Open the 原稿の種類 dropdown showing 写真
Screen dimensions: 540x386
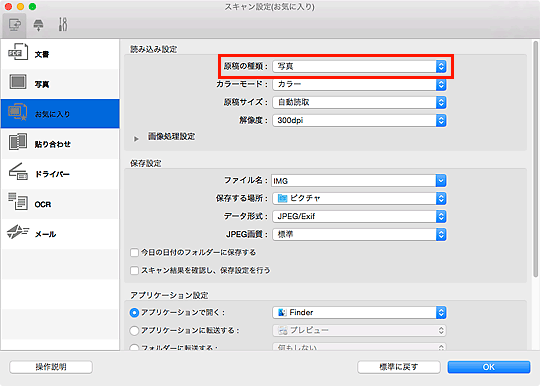(359, 66)
